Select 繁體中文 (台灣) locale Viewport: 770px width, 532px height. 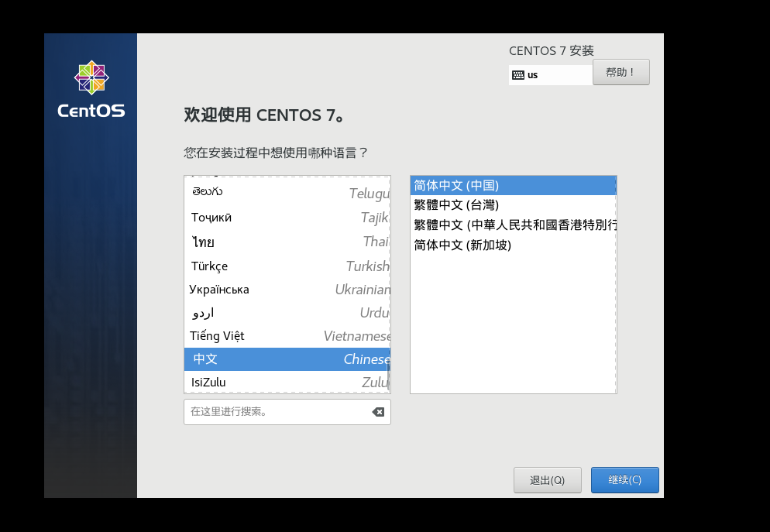pyautogui.click(x=513, y=205)
